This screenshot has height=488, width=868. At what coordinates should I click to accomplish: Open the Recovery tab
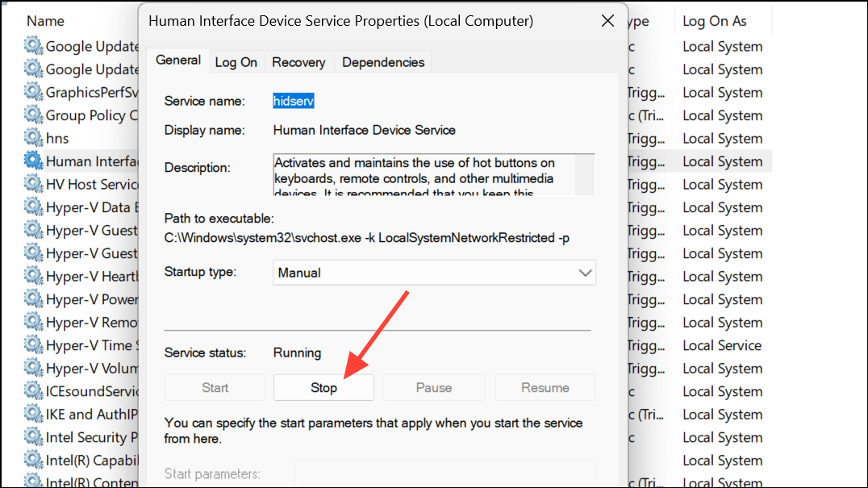298,62
